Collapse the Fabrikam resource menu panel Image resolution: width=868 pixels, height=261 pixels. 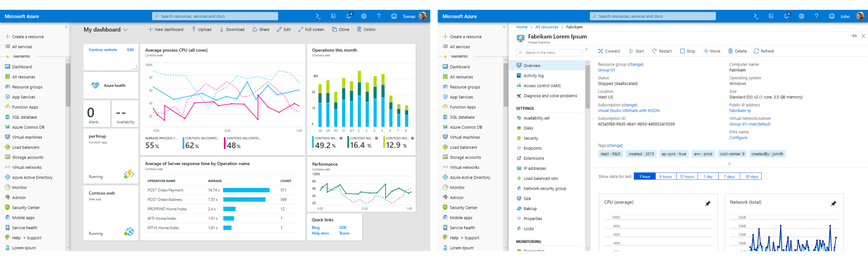(587, 49)
